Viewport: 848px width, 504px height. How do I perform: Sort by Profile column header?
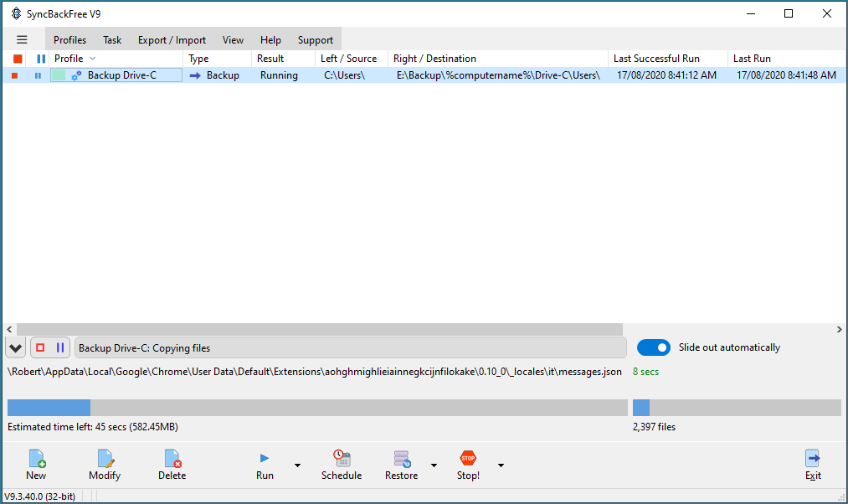(116, 59)
